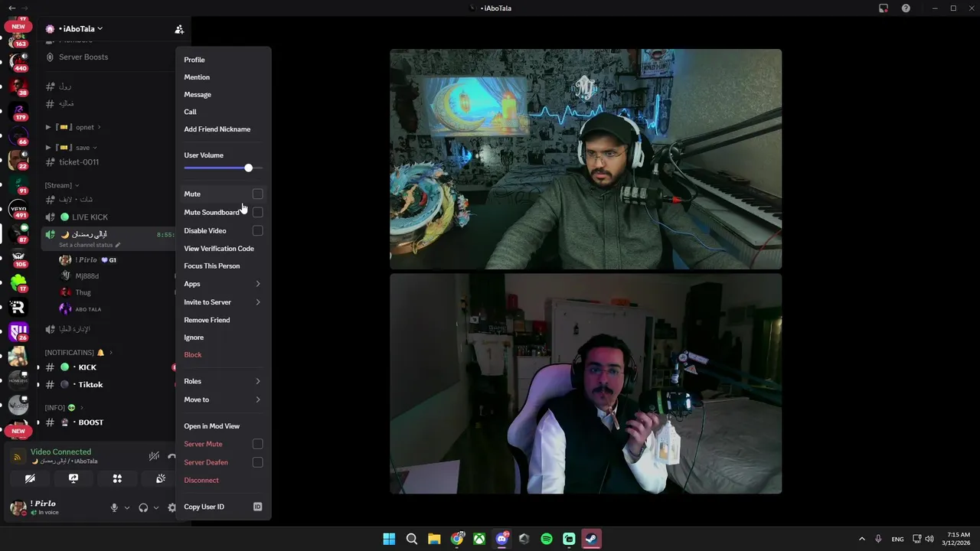The height and width of the screenshot is (551, 980).
Task: Expand the Apps submenu
Action: (x=223, y=284)
